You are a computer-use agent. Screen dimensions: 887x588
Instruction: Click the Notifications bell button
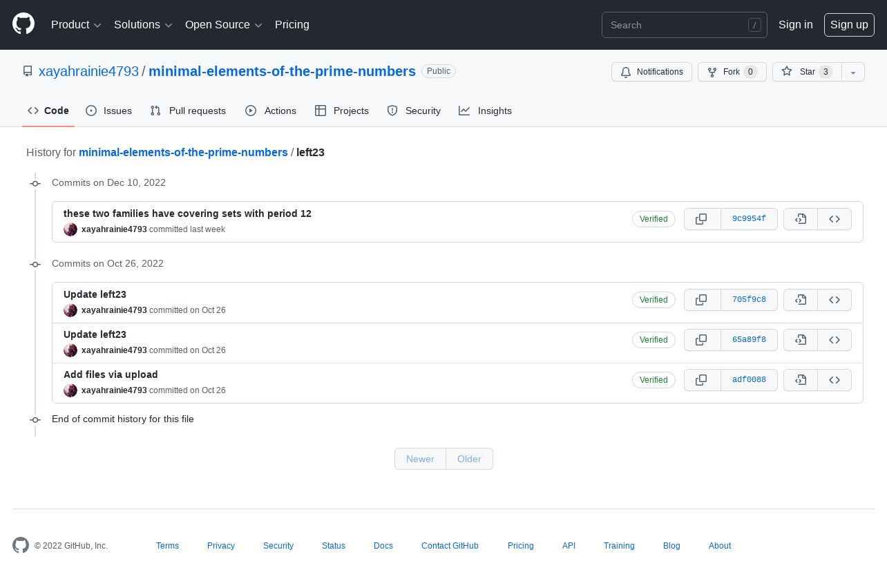tap(651, 72)
